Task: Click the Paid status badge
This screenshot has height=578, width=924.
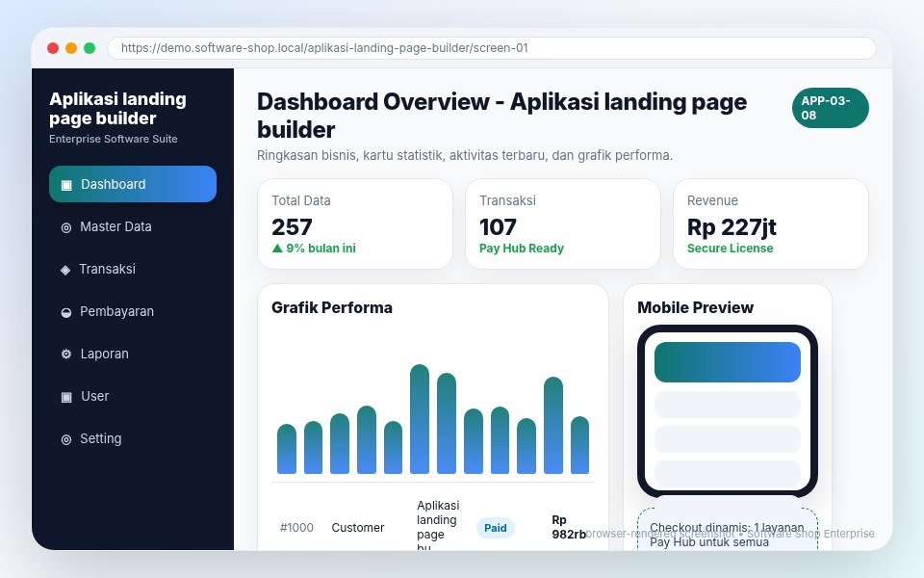Action: [x=495, y=528]
